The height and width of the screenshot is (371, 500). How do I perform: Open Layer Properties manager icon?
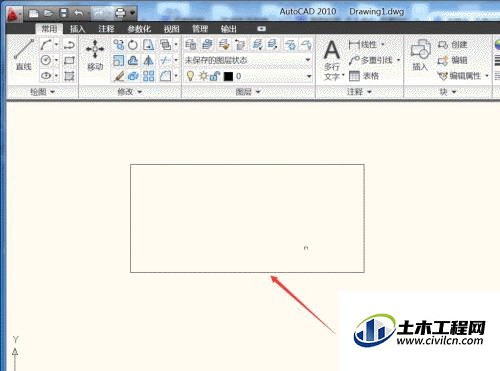pyautogui.click(x=191, y=44)
